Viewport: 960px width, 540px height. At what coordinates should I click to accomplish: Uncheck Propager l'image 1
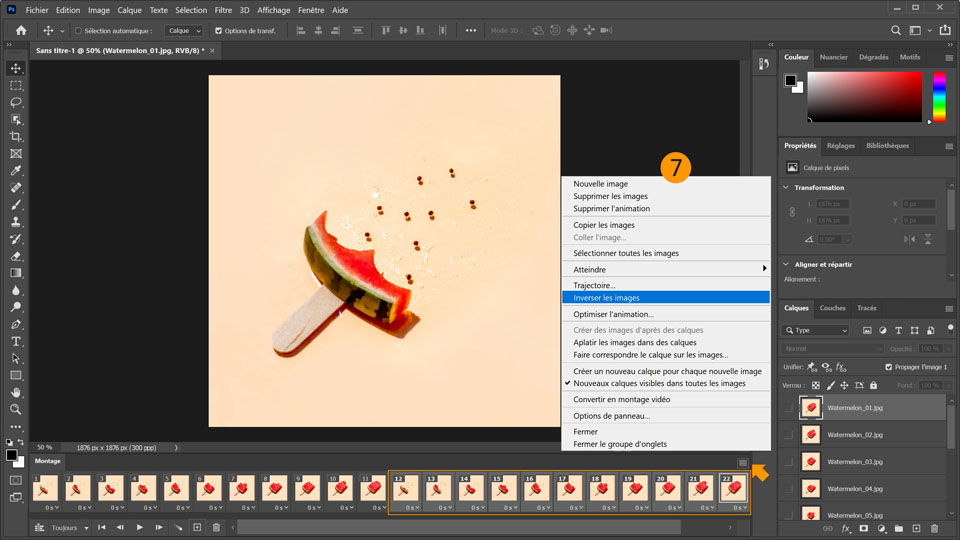[x=888, y=367]
